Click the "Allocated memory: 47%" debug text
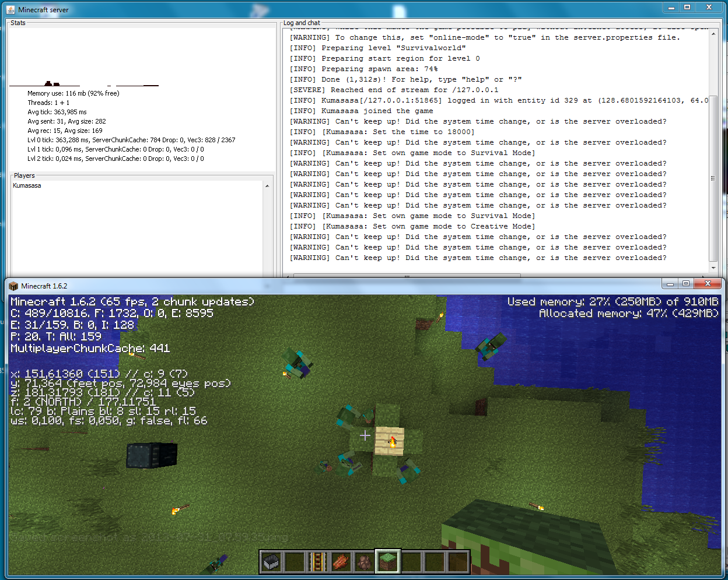This screenshot has width=728, height=580. click(629, 313)
